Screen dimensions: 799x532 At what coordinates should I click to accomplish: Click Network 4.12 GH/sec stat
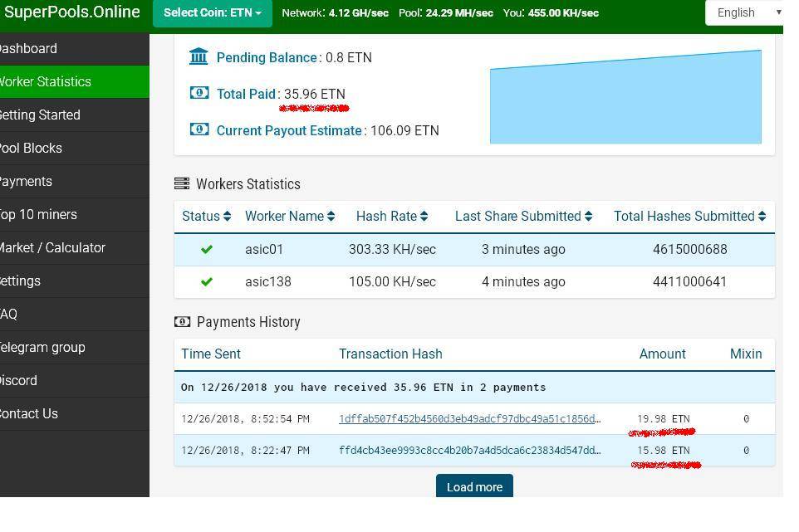(x=335, y=12)
